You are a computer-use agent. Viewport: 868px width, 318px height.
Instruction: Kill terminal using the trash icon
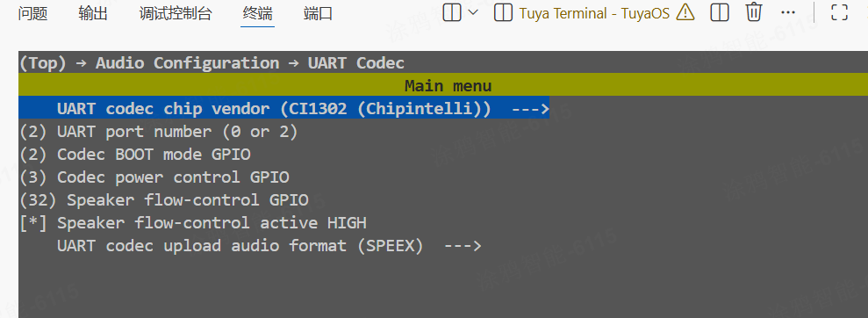pos(753,12)
